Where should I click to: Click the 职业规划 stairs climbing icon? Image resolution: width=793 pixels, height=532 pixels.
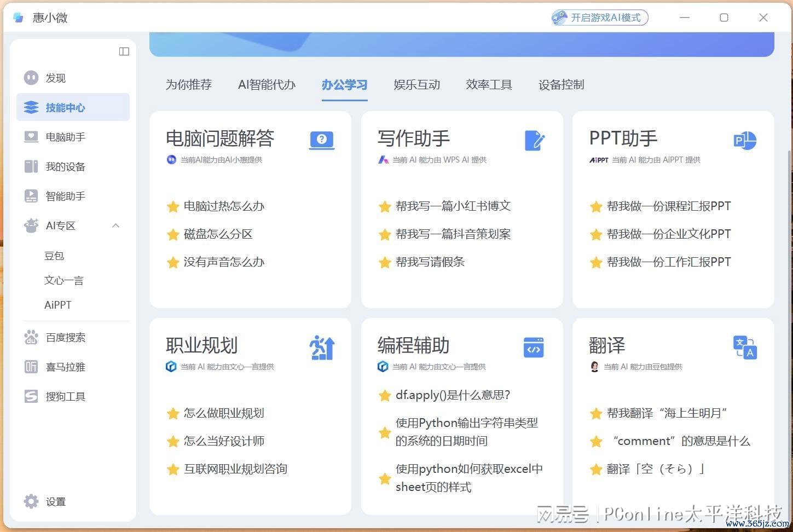point(322,348)
